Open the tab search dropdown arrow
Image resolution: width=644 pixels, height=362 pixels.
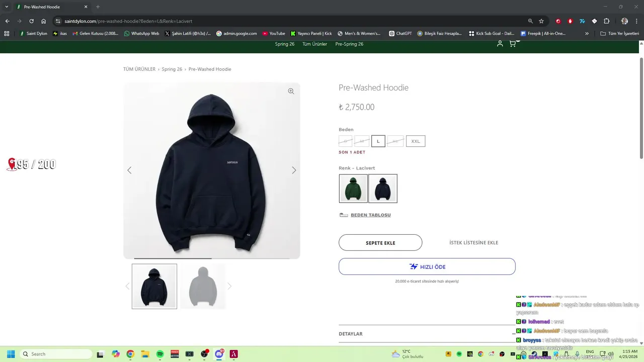[7, 7]
